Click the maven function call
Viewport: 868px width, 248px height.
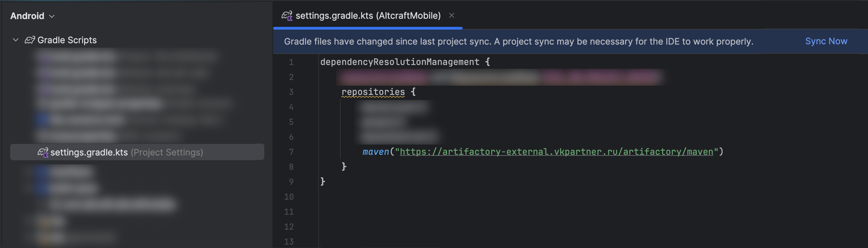pos(375,152)
